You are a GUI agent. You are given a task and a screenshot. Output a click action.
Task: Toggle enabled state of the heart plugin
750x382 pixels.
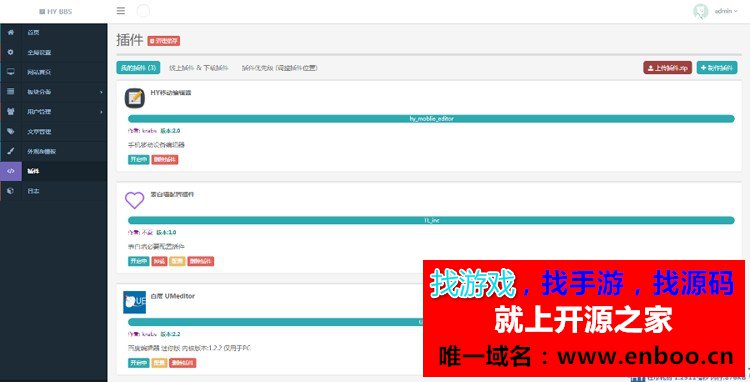139,262
